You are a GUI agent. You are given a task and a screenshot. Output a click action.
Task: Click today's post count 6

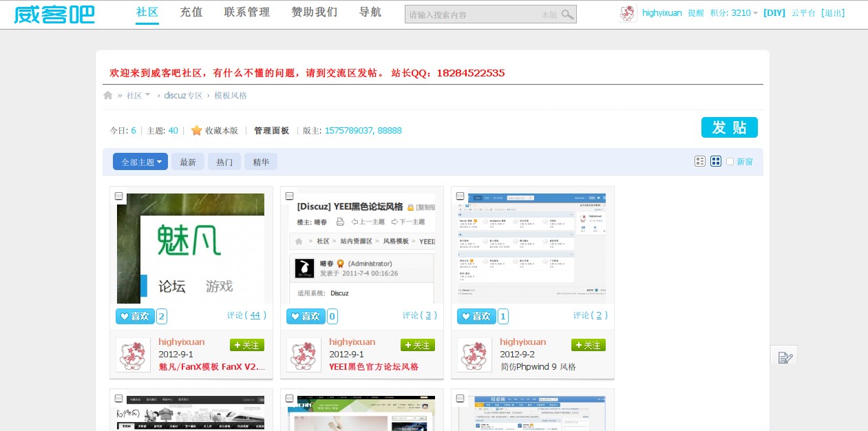point(134,130)
